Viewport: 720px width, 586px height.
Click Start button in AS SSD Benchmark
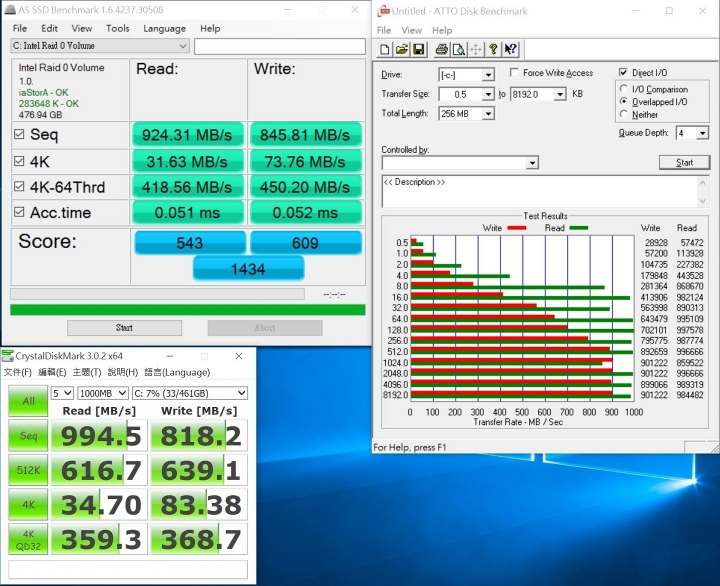click(124, 328)
